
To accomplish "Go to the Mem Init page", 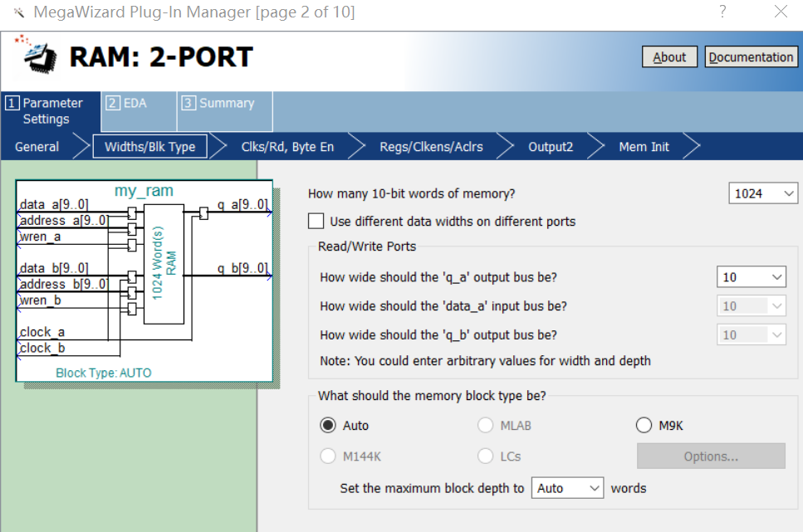I will [x=644, y=147].
